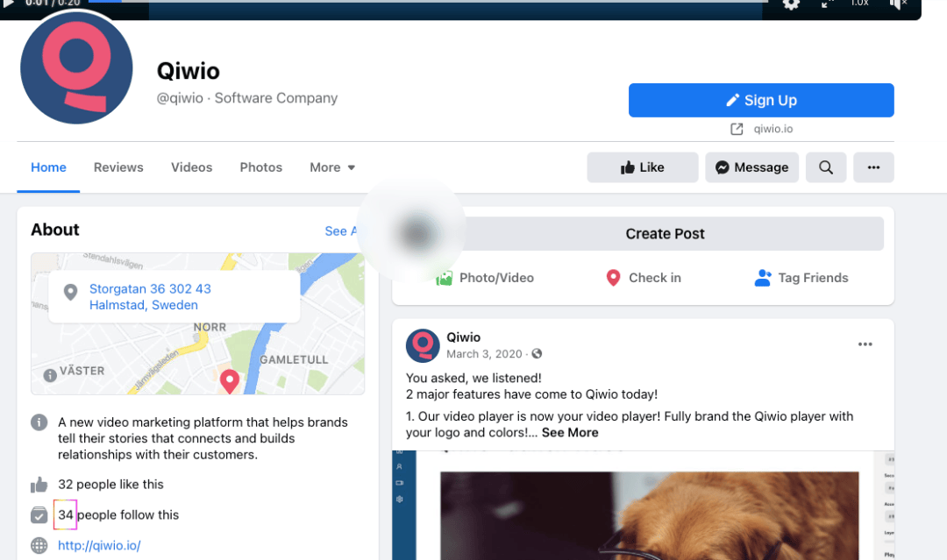The width and height of the screenshot is (947, 560).
Task: Add a Photo/Video to post
Action: tap(485, 278)
